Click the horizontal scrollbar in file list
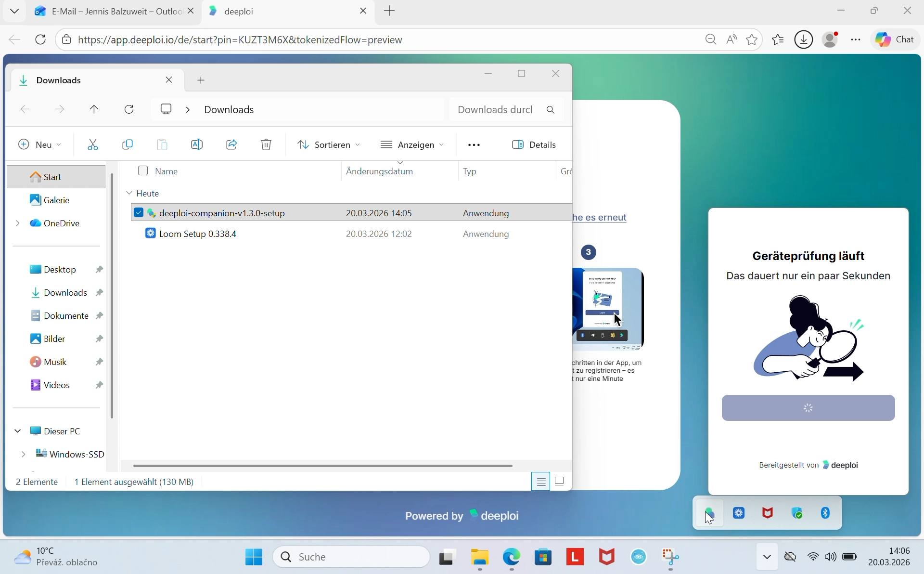The image size is (924, 574). tap(323, 466)
